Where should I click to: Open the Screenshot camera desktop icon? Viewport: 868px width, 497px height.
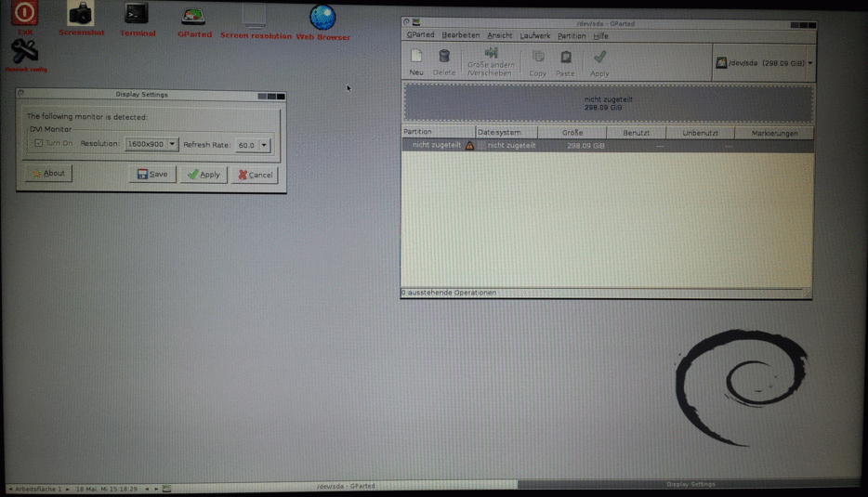coord(80,13)
